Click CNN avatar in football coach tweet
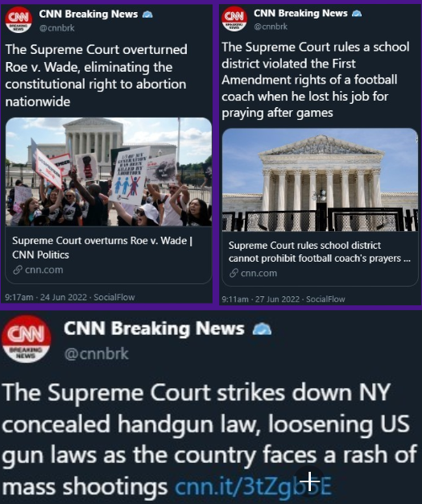422x504 pixels. 234,19
